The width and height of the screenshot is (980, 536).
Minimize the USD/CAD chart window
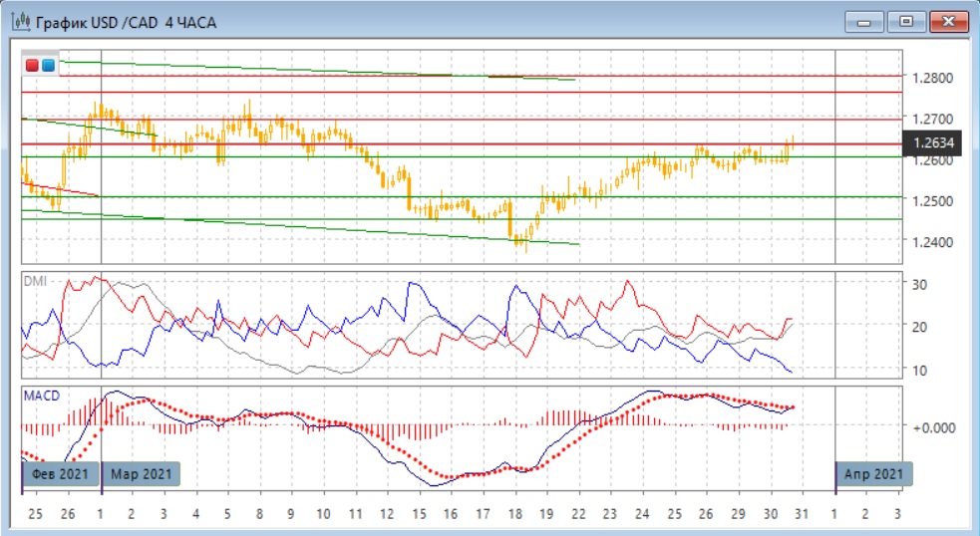(863, 21)
